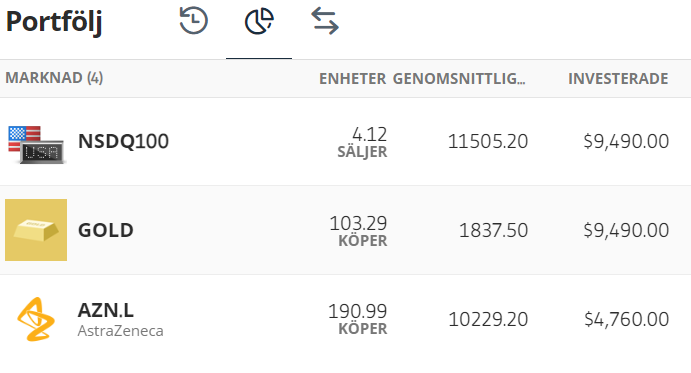Open the NSDQ100 market row

346,142
